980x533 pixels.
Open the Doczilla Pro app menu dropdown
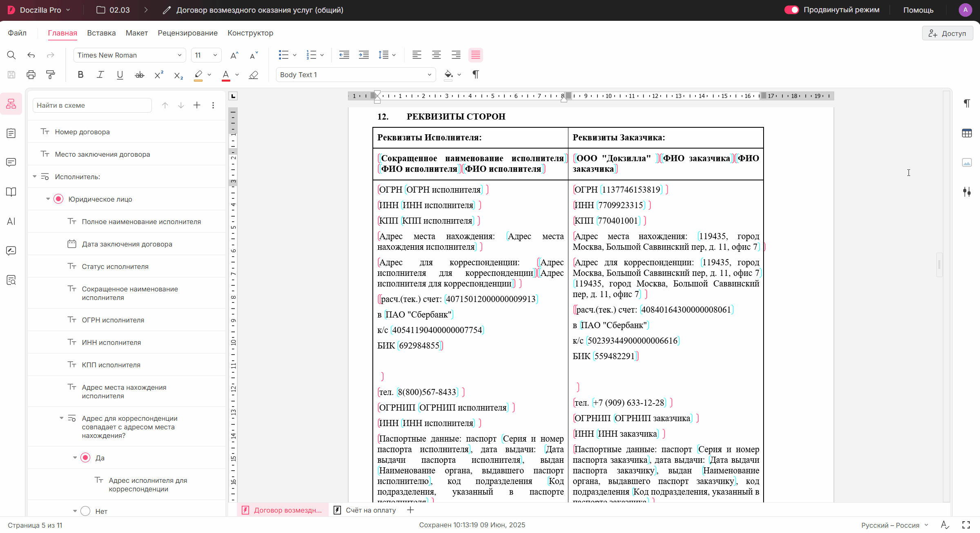(39, 10)
